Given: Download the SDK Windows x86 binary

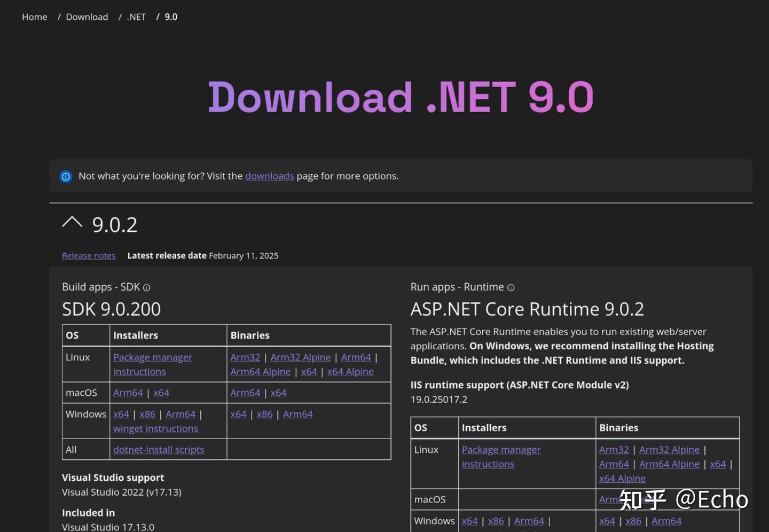Looking at the screenshot, I should click(x=265, y=414).
